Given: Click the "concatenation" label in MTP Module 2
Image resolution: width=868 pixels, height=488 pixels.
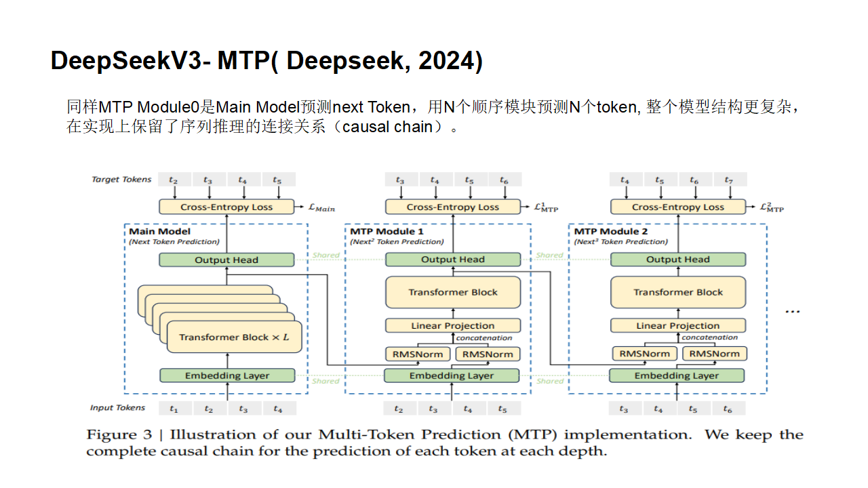Looking at the screenshot, I should click(709, 338).
